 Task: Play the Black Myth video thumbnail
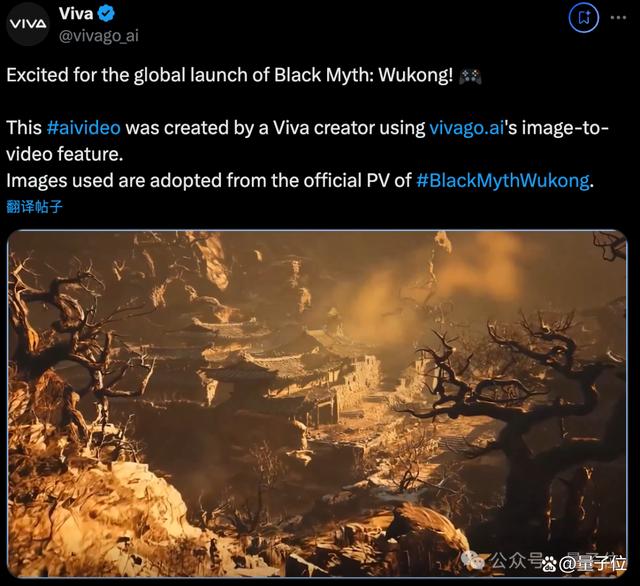[x=318, y=404]
